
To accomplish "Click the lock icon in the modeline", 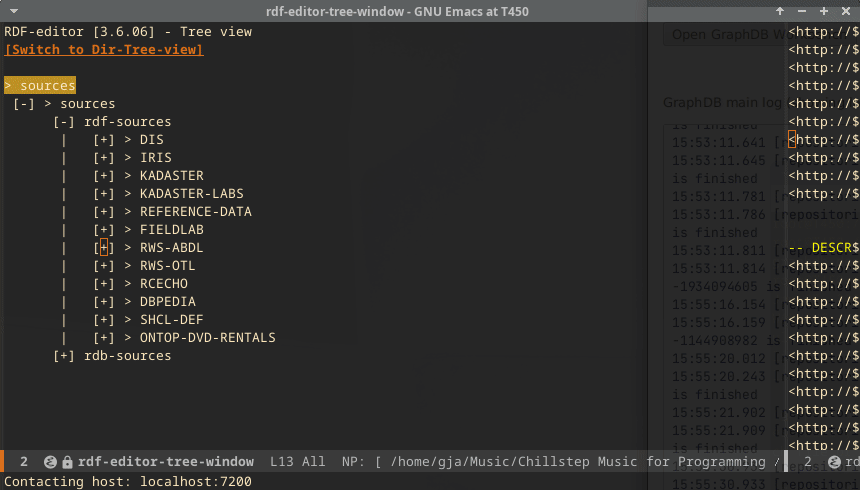I will coord(67,462).
